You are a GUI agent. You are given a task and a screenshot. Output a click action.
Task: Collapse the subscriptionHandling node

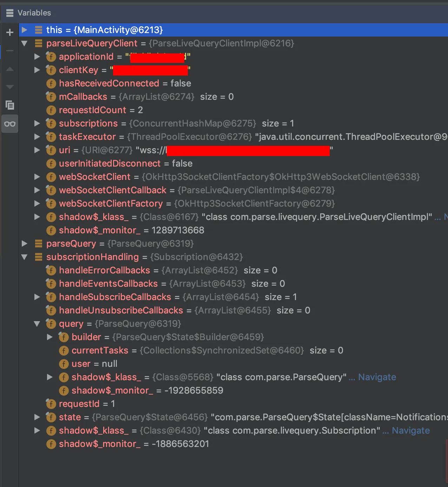[x=24, y=257]
